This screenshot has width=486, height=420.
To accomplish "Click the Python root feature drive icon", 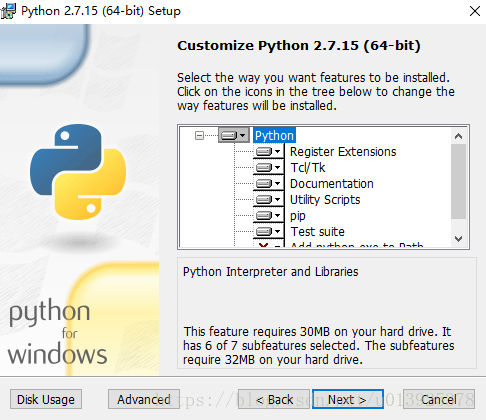I will click(234, 135).
